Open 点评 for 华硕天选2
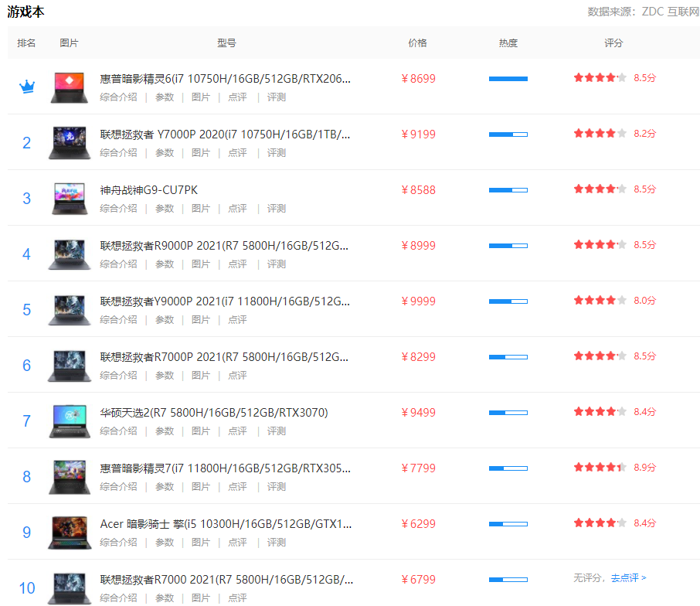The image size is (700, 606). [237, 431]
